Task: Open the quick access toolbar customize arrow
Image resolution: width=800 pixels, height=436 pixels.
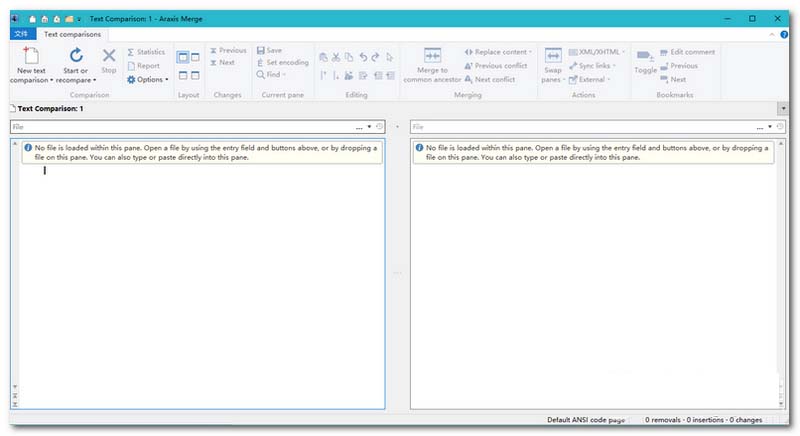Action: pyautogui.click(x=79, y=19)
